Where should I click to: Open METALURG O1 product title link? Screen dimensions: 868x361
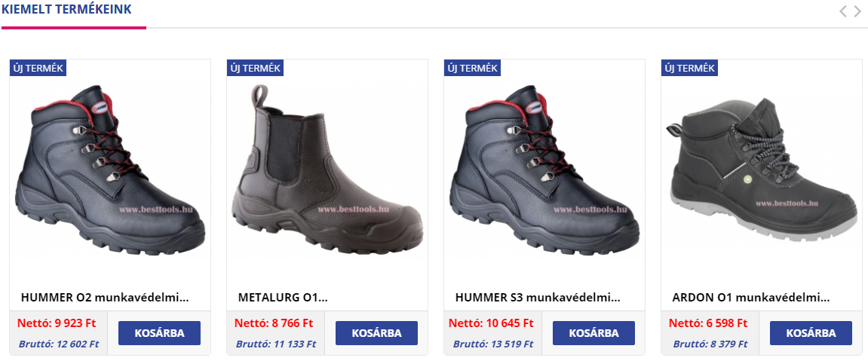[x=283, y=298]
